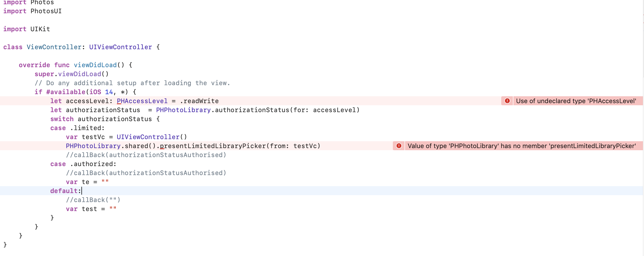Viewport: 644px width, 256px height.
Task: Click the presentLimitedLibraryPicker method call
Action: [213, 146]
